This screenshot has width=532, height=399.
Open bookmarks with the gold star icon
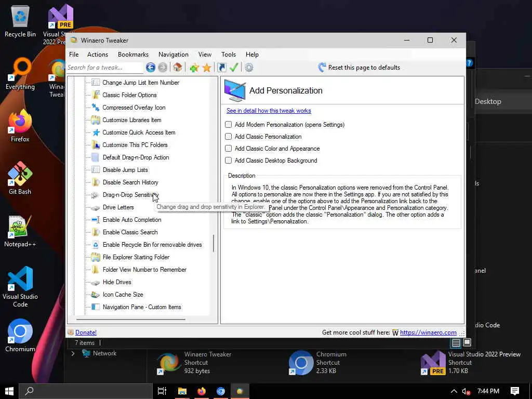tap(207, 68)
